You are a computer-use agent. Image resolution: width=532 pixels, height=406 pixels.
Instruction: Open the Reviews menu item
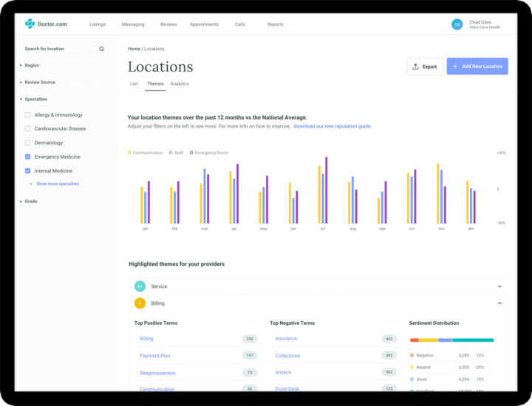click(x=168, y=24)
